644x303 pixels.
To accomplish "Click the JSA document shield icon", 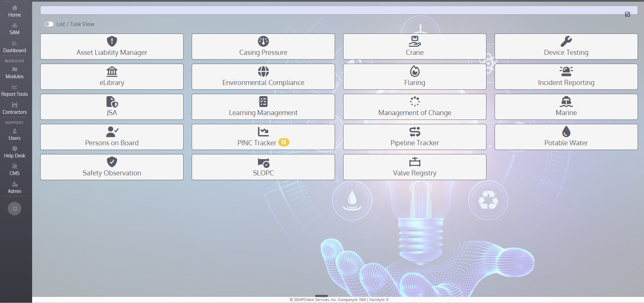I will [x=112, y=102].
